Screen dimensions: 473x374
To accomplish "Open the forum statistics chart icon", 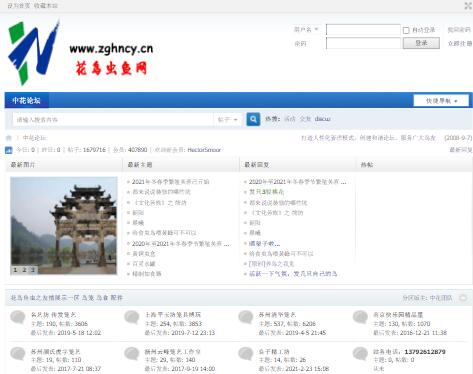I will tap(9, 150).
